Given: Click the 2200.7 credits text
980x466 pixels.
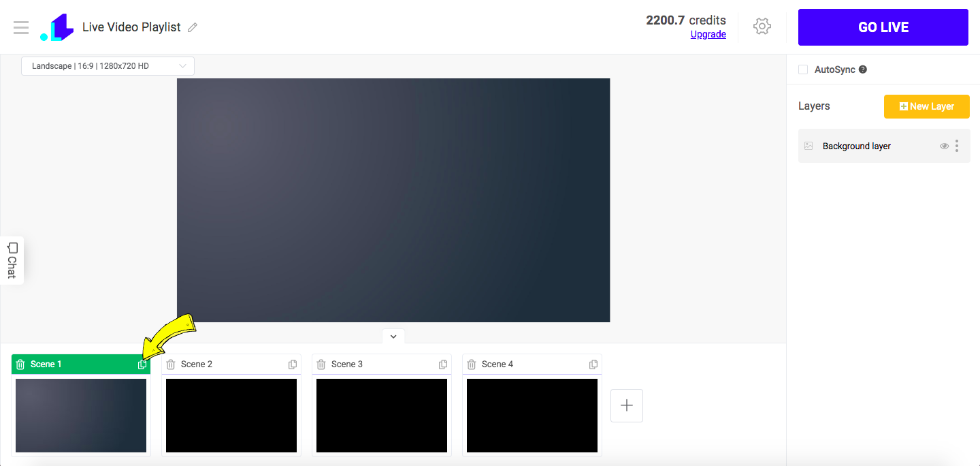Looking at the screenshot, I should click(686, 20).
